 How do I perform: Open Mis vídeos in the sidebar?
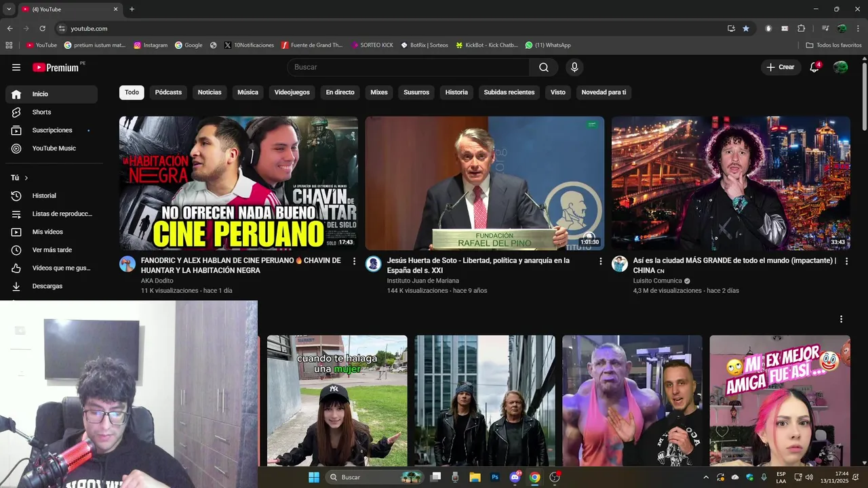coord(51,232)
